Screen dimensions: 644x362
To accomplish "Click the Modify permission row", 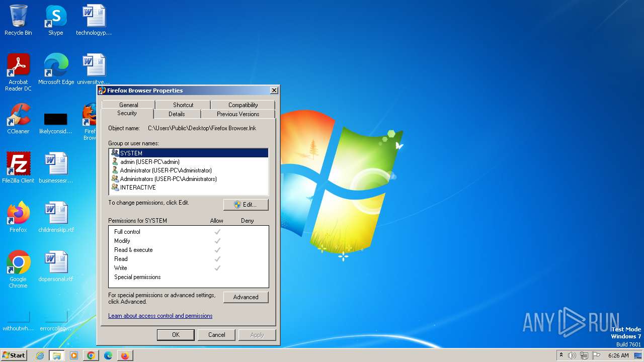I will coord(189,241).
